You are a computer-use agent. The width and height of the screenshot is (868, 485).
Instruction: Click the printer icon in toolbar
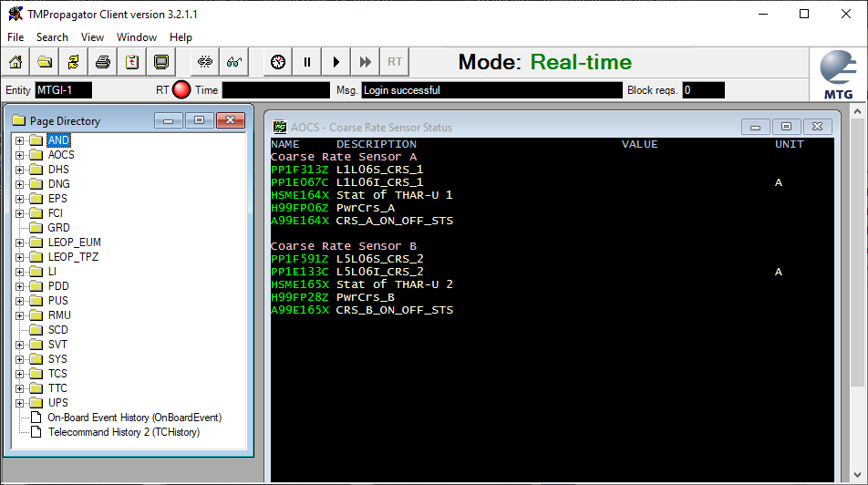pyautogui.click(x=103, y=62)
